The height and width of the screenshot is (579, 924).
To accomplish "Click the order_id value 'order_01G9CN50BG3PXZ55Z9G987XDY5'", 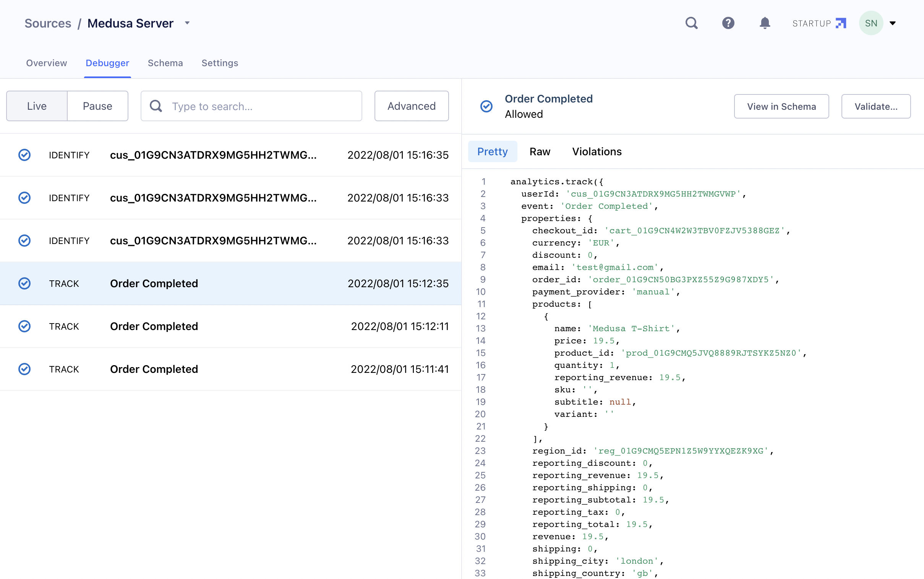I will tap(681, 280).
